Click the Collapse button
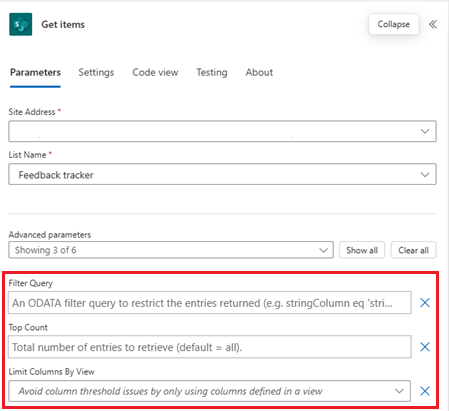 pyautogui.click(x=394, y=24)
